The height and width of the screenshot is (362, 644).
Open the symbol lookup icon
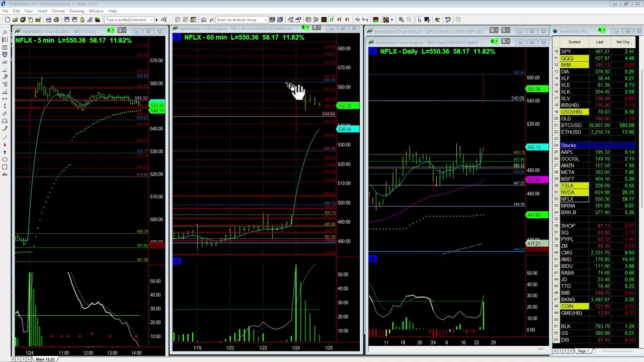click(97, 20)
